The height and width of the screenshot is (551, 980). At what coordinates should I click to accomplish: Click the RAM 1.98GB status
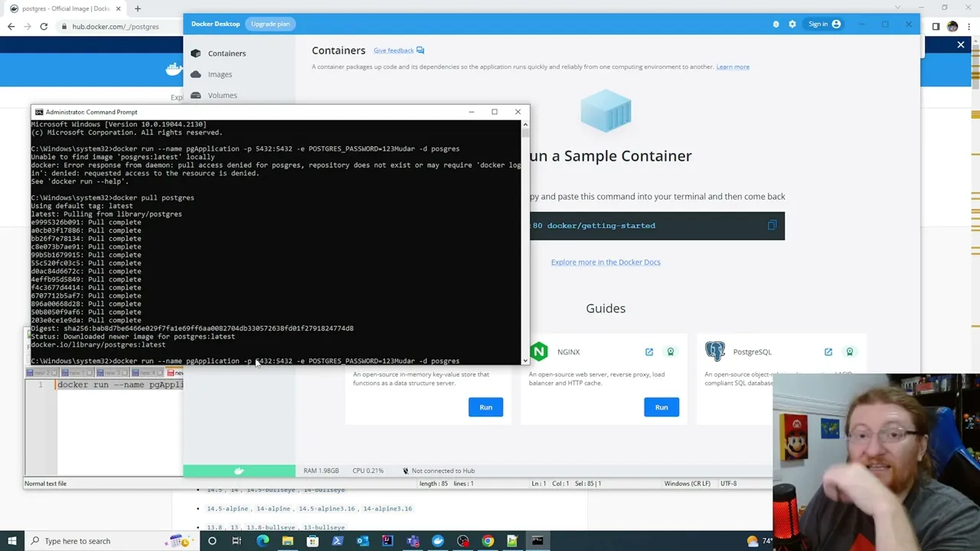pyautogui.click(x=321, y=471)
